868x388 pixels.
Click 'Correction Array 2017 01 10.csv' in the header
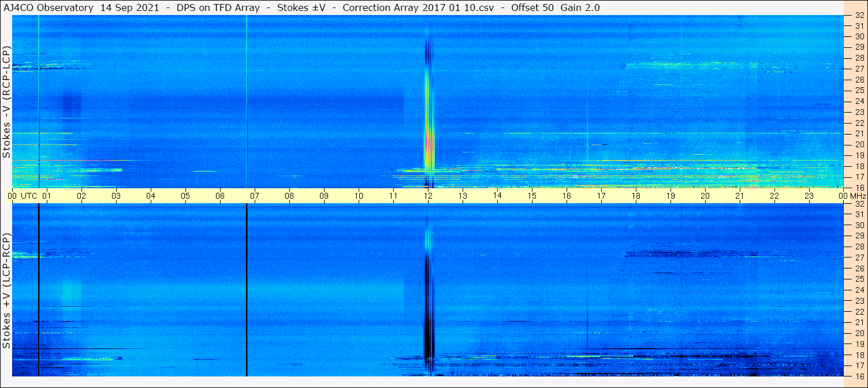[418, 8]
